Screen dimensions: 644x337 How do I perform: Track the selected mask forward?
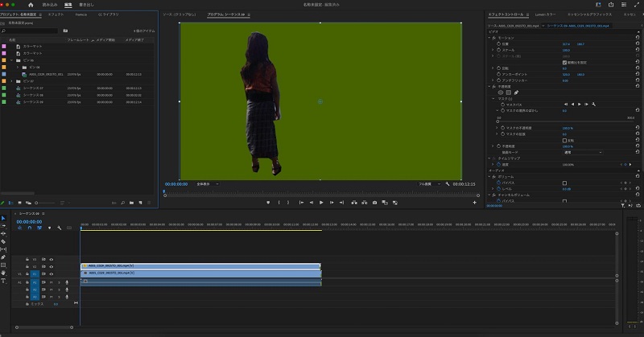[580, 105]
